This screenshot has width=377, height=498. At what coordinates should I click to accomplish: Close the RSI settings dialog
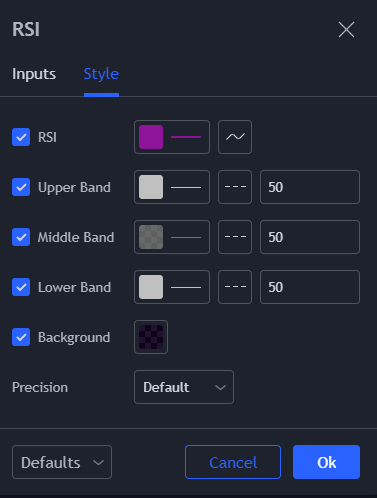coord(346,30)
